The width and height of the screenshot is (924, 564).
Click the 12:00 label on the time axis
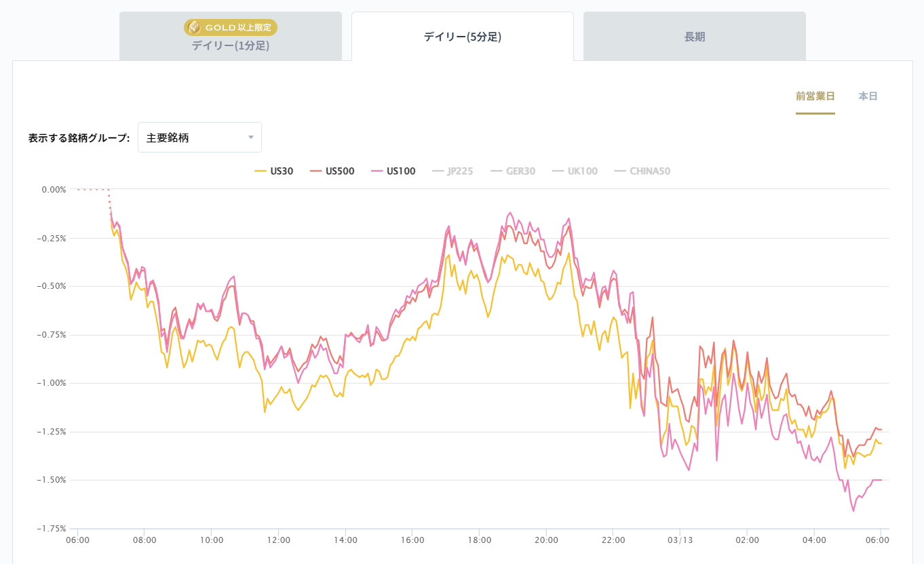[x=279, y=540]
